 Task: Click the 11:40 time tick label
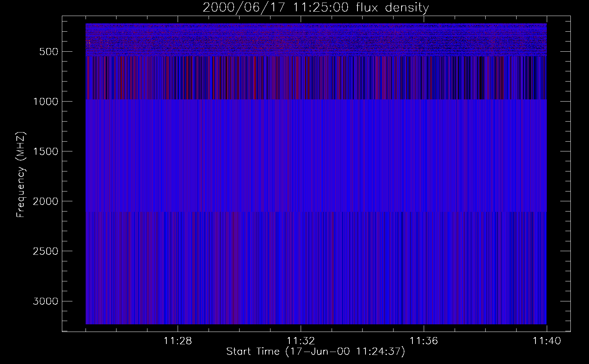coord(547,341)
